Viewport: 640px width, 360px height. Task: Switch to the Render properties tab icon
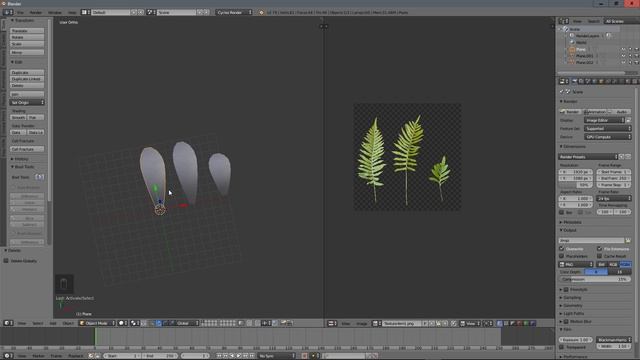(x=575, y=81)
